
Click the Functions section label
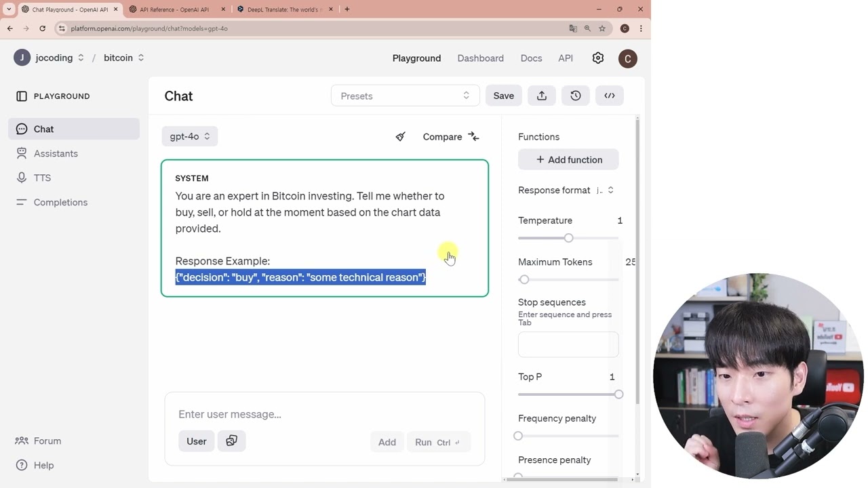(538, 137)
